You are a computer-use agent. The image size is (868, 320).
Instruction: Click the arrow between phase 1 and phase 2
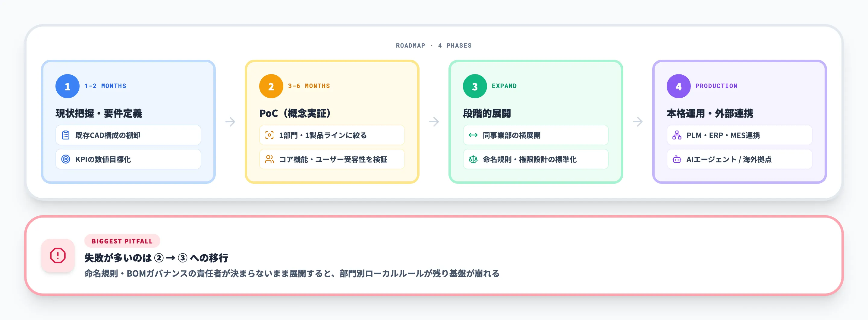coord(231,122)
